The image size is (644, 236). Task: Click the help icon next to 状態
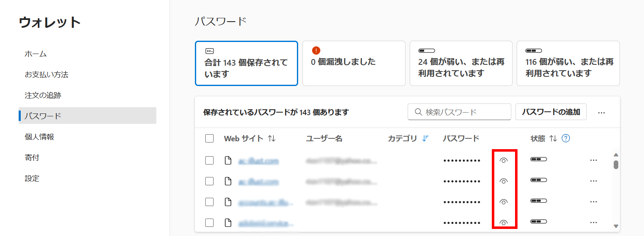pyautogui.click(x=566, y=139)
